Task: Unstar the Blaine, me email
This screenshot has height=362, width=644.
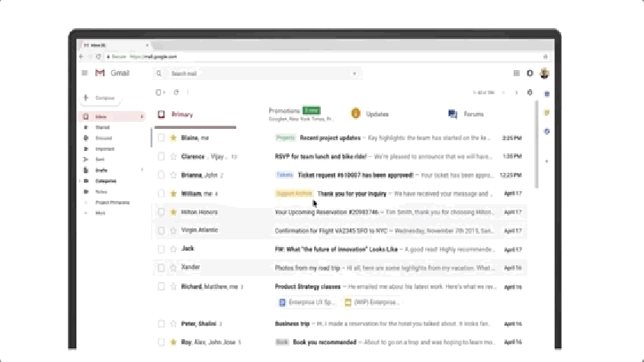Action: (173, 138)
